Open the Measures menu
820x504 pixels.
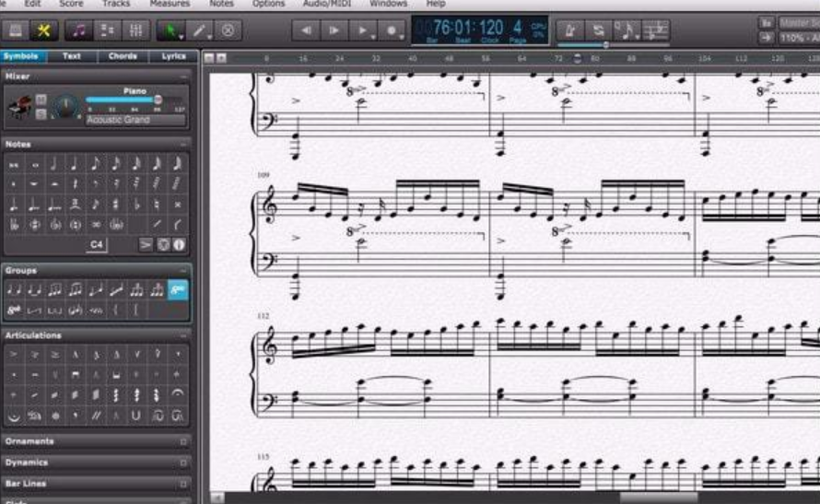click(170, 4)
